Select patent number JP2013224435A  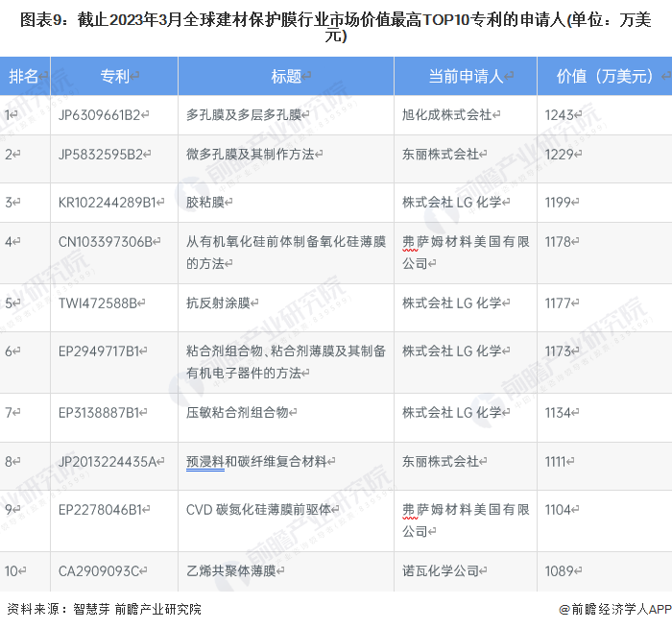tap(108, 461)
